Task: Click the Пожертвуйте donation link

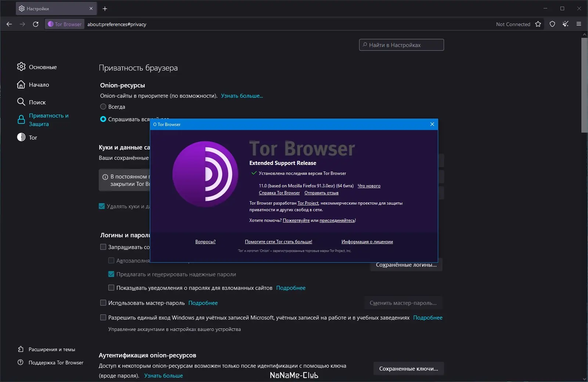Action: 296,220
